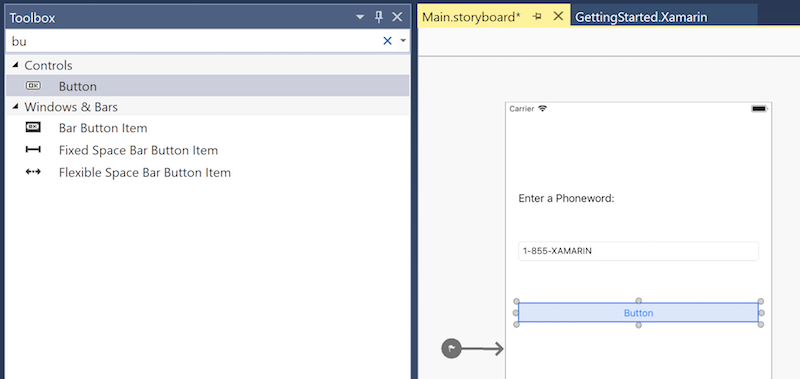
Task: Click the storyboard entry point flag icon
Action: click(451, 349)
